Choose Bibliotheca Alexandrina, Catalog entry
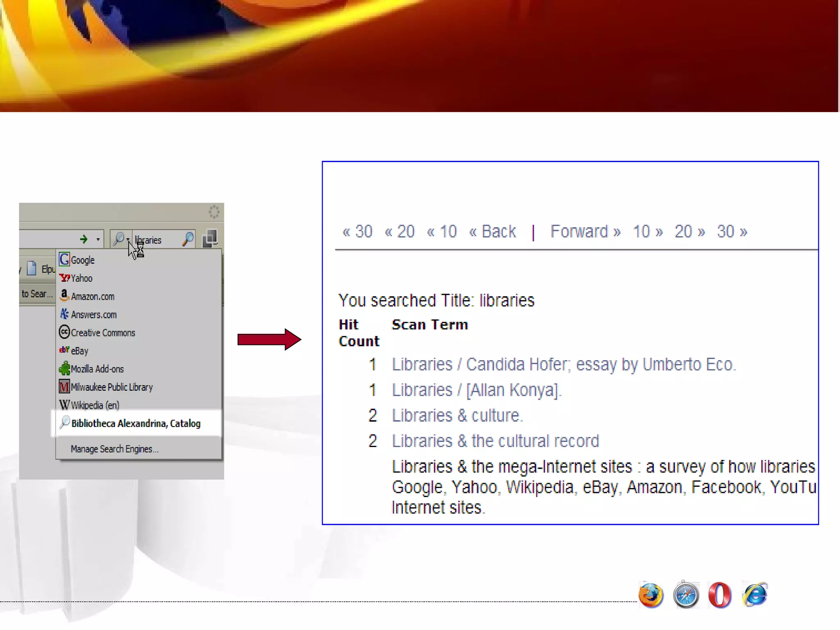This screenshot has width=840, height=630. pos(135,423)
